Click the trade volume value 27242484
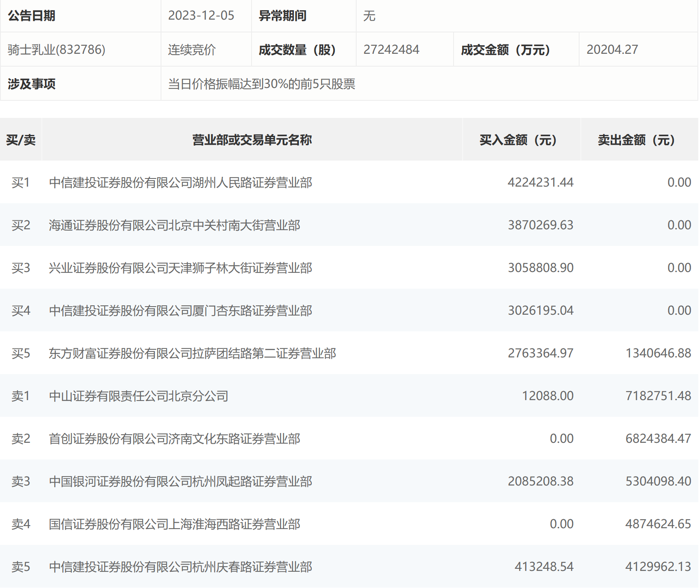Screen dimensions: 700x588 pos(391,50)
